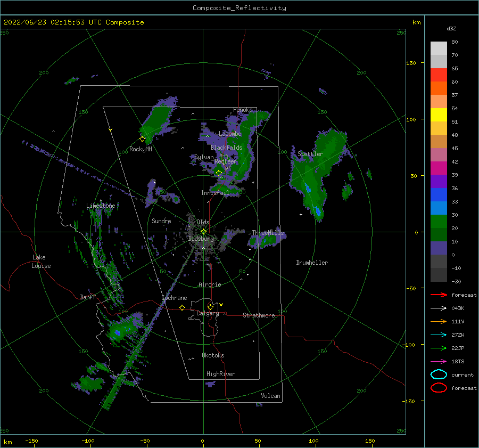Click the RockyMH label
This screenshot has width=479, height=448.
click(x=141, y=149)
